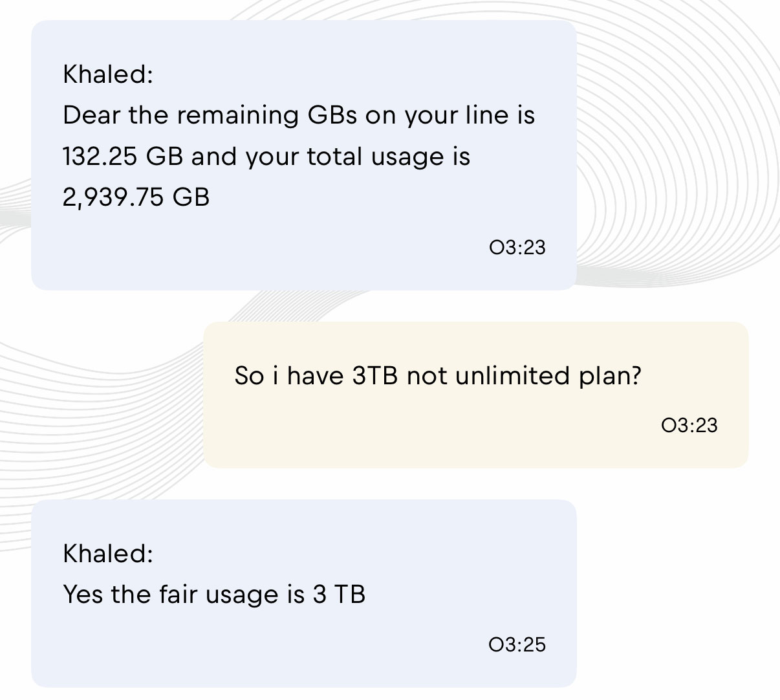780x700 pixels.
Task: Click the 03:25 timestamp
Action: pos(517,644)
